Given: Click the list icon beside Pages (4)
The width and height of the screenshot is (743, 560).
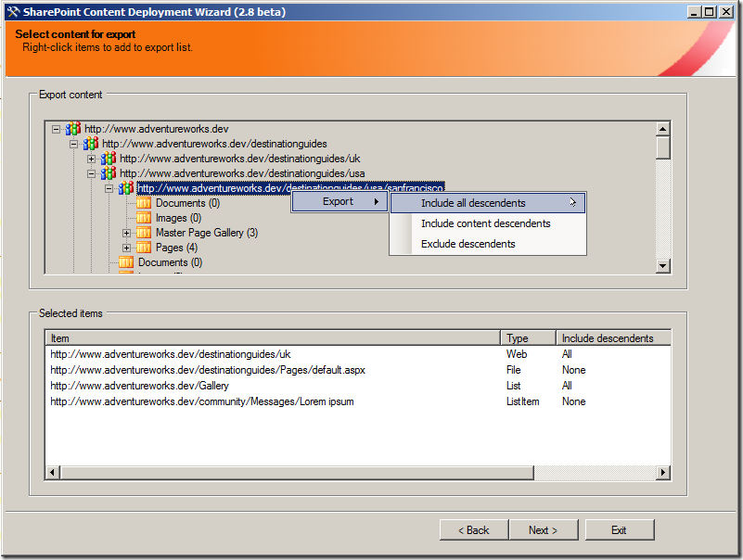Looking at the screenshot, I should pos(144,247).
